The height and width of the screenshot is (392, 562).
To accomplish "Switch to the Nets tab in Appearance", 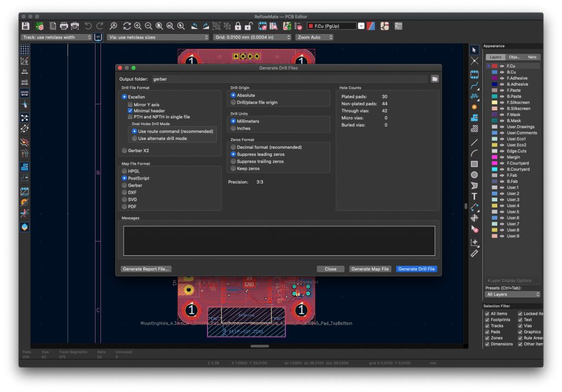I will pyautogui.click(x=532, y=57).
